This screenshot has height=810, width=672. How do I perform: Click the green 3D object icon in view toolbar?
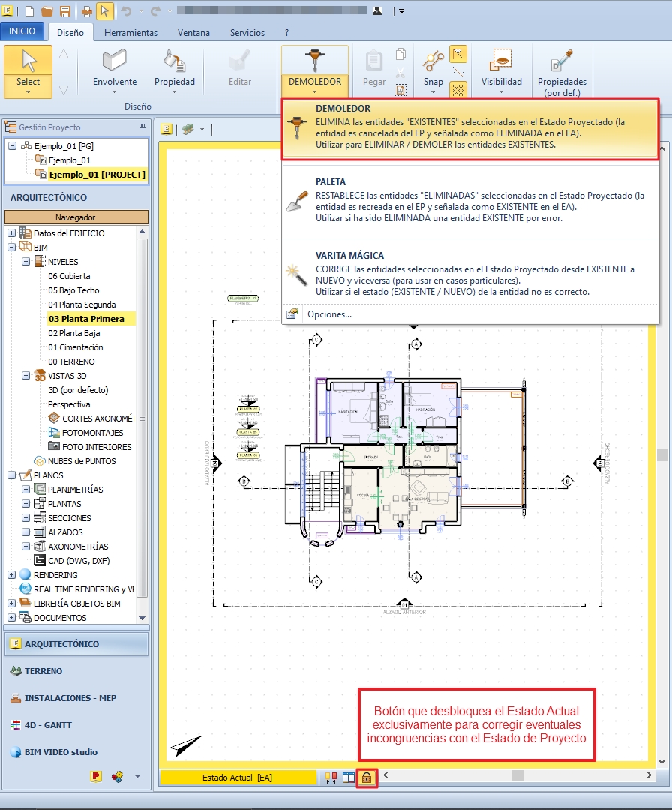(x=188, y=129)
